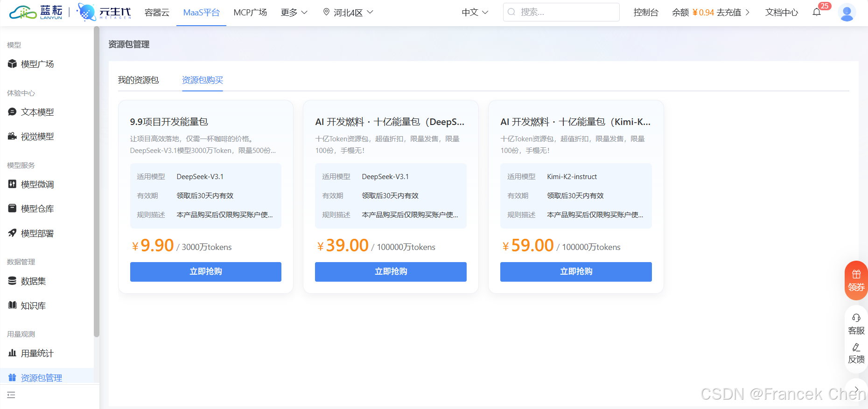868x409 pixels.
Task: Click the ¥39.00 price text
Action: [343, 245]
